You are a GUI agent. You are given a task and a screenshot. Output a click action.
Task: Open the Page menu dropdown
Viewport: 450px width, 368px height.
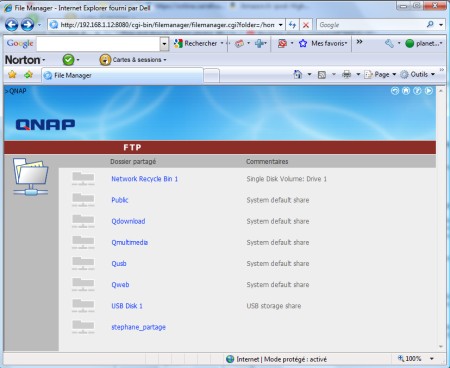pyautogui.click(x=380, y=74)
